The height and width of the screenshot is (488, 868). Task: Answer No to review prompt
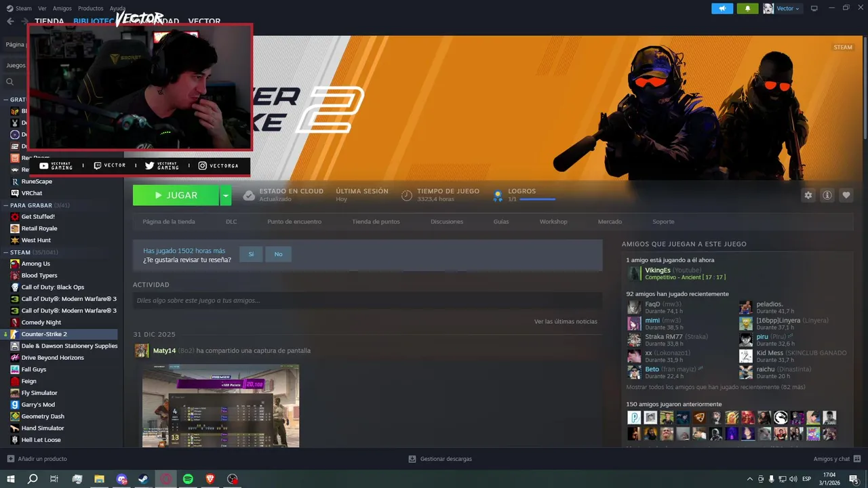pyautogui.click(x=278, y=254)
